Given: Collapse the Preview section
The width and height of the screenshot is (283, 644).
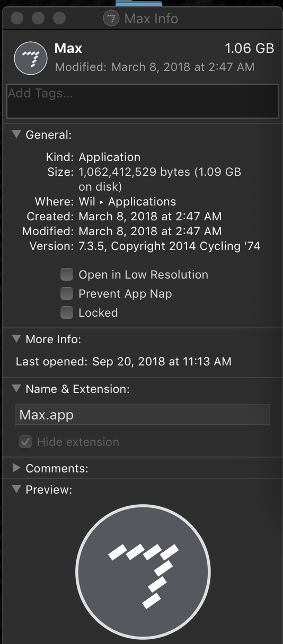Looking at the screenshot, I should click(x=16, y=489).
